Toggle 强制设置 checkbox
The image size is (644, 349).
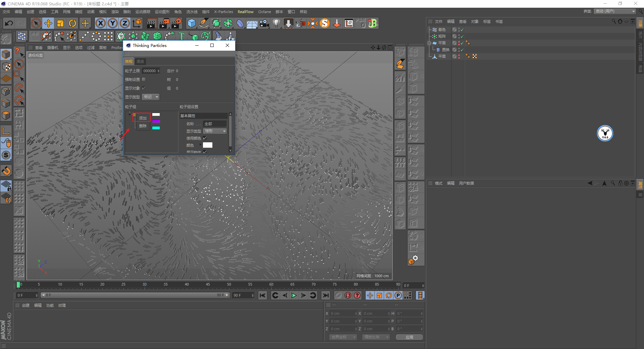point(144,80)
